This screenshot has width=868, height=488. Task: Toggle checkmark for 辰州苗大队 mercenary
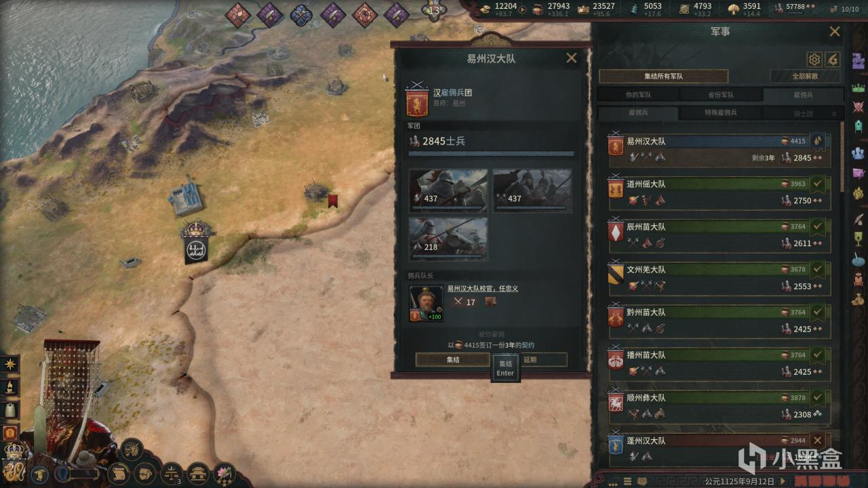tap(818, 226)
